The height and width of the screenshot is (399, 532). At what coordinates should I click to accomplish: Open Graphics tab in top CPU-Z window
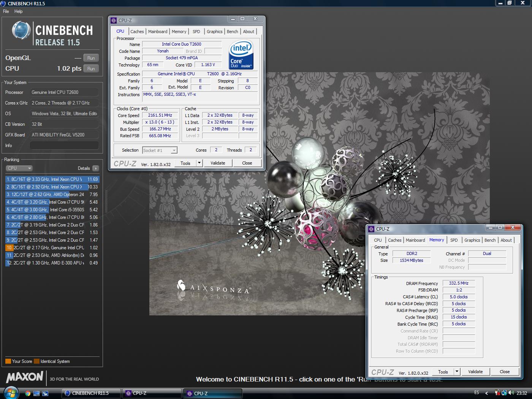point(215,32)
